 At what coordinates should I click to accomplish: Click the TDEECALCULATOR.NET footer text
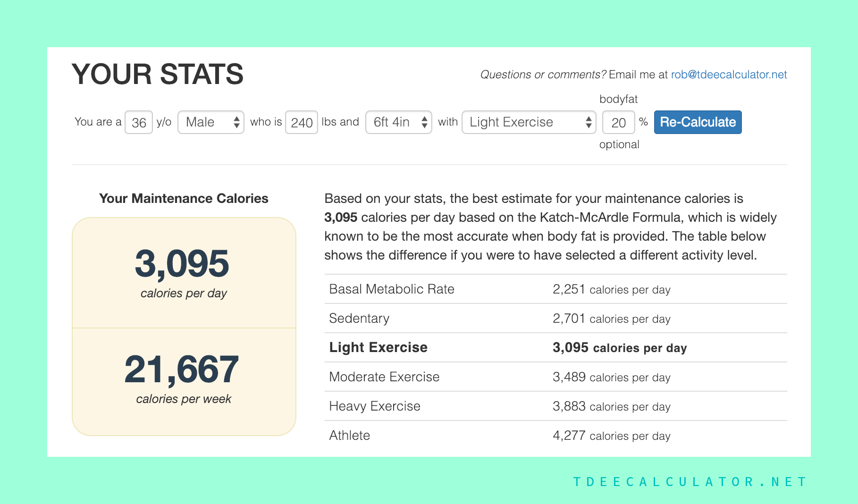688,481
